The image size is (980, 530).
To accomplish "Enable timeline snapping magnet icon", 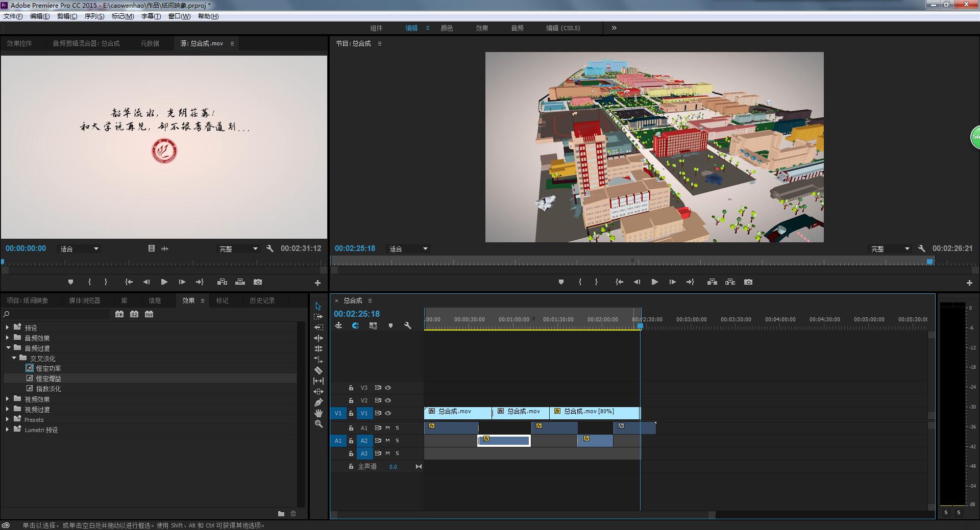I will pyautogui.click(x=355, y=325).
